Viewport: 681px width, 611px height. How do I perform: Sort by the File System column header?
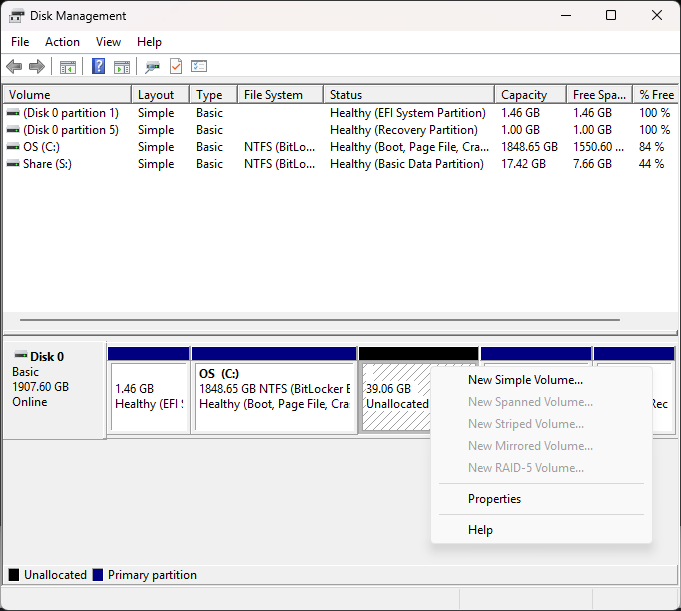(281, 95)
